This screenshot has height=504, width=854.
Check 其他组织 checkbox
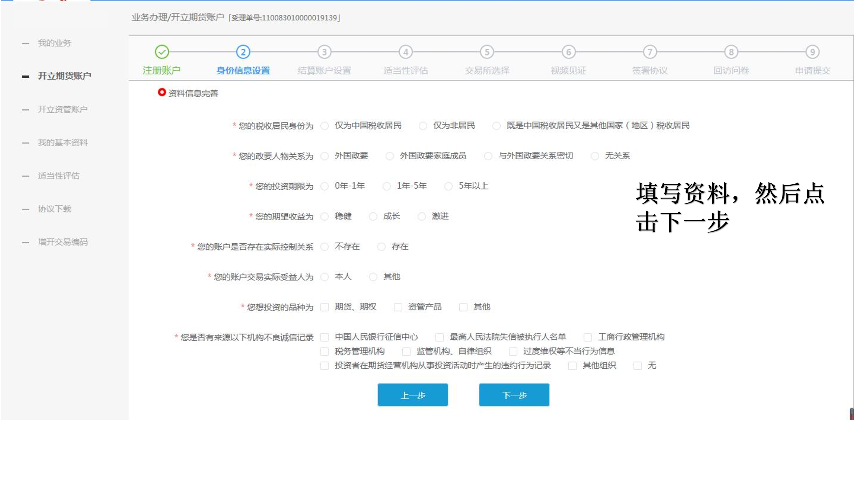point(572,366)
